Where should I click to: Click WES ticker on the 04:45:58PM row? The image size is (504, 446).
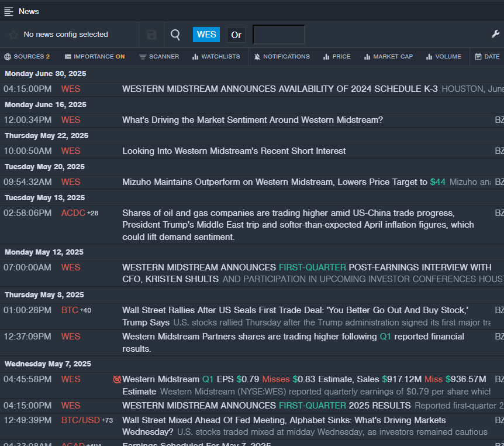click(x=71, y=379)
